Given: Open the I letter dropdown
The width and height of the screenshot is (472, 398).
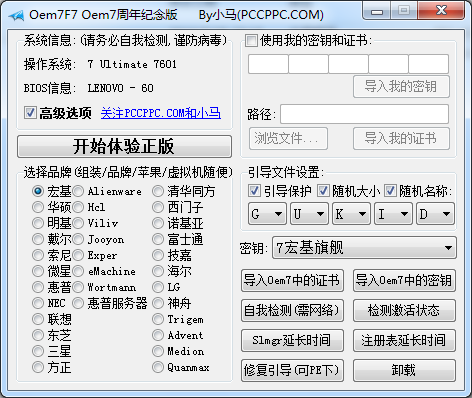Looking at the screenshot, I should pos(393,214).
